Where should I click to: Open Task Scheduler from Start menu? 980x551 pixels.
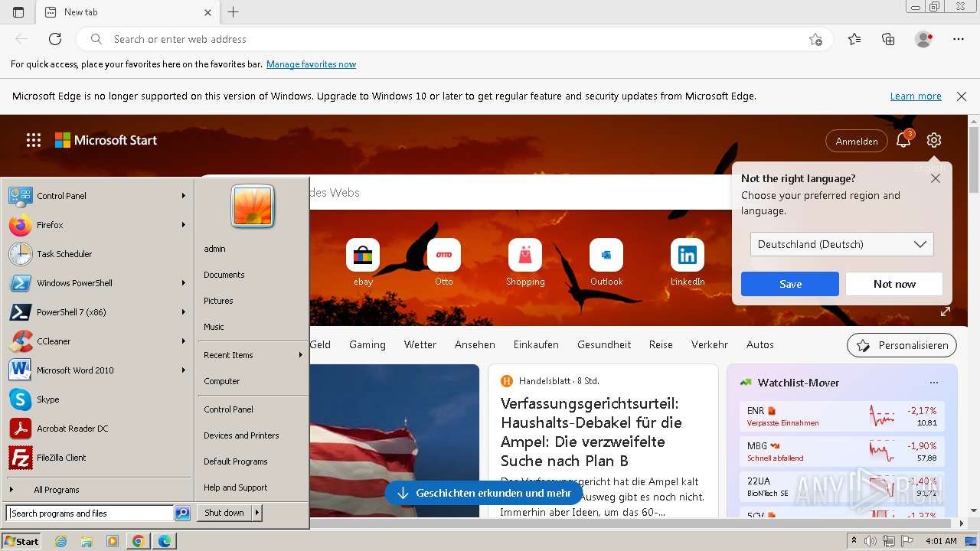tap(97, 254)
